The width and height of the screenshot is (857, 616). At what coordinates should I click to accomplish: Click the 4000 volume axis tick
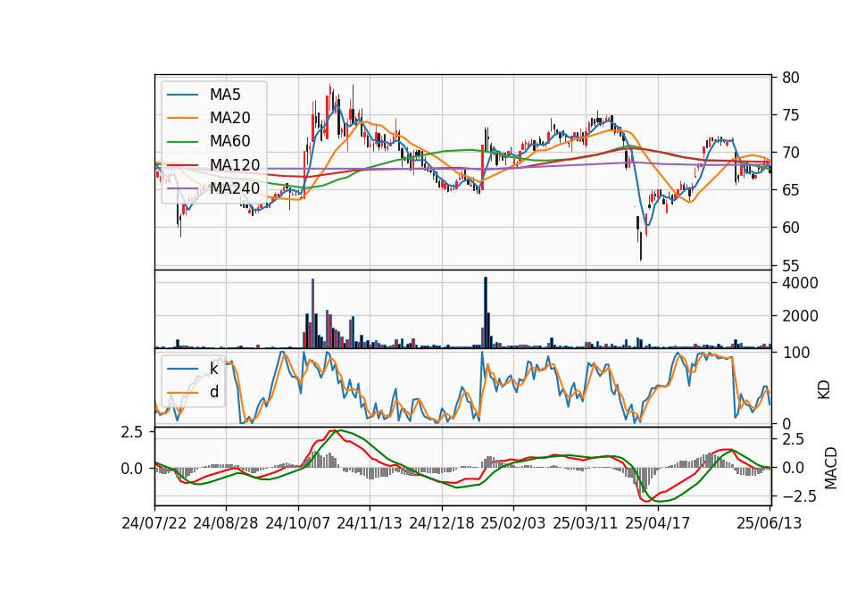click(x=800, y=283)
